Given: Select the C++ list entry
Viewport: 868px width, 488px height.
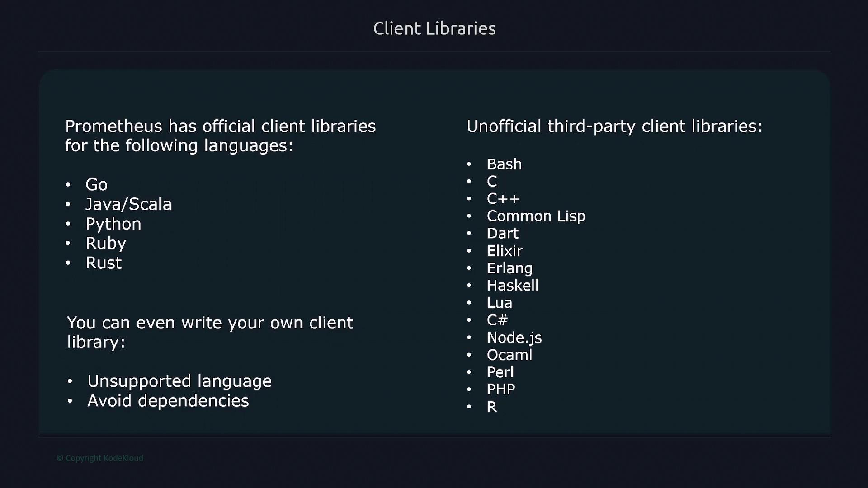Looking at the screenshot, I should click(x=503, y=199).
